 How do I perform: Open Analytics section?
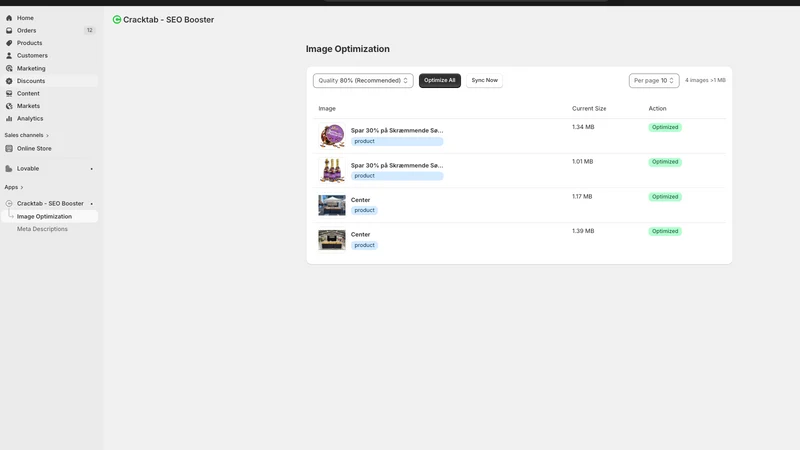point(49,118)
